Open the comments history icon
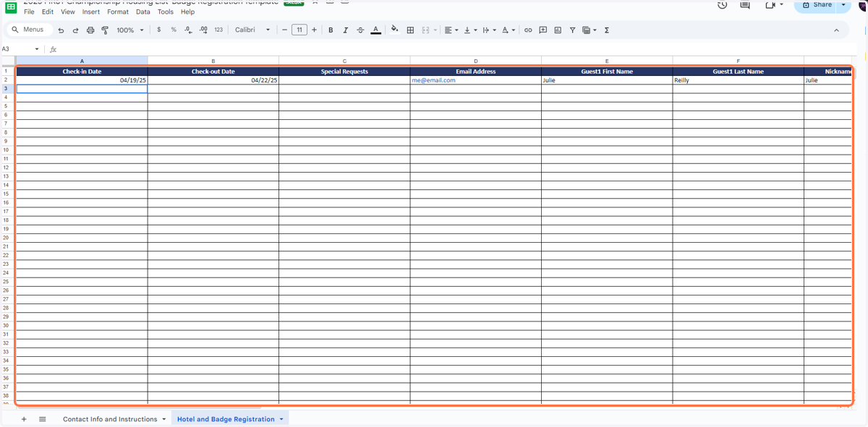The height and width of the screenshot is (427, 868). click(745, 5)
